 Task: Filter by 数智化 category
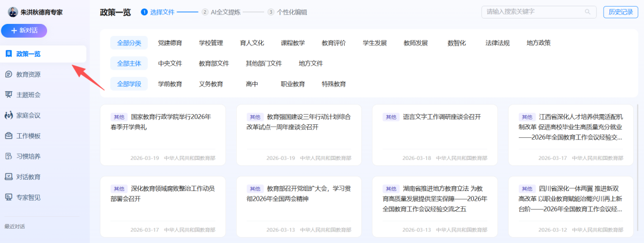coord(457,43)
